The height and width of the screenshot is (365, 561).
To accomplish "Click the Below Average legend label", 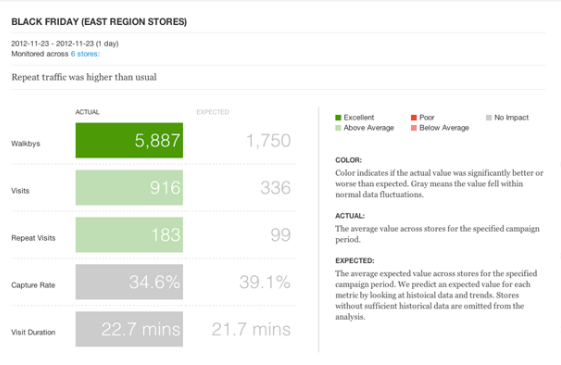I will tap(444, 128).
